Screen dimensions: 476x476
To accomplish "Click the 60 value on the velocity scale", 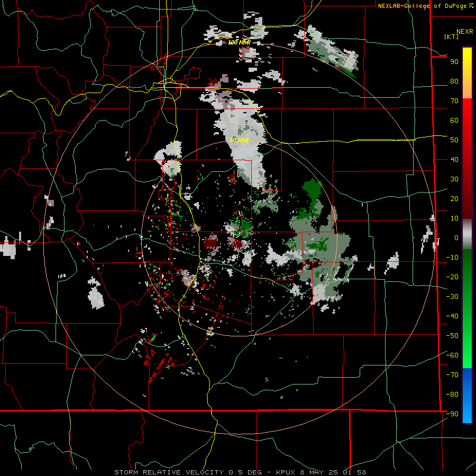I will [x=454, y=121].
